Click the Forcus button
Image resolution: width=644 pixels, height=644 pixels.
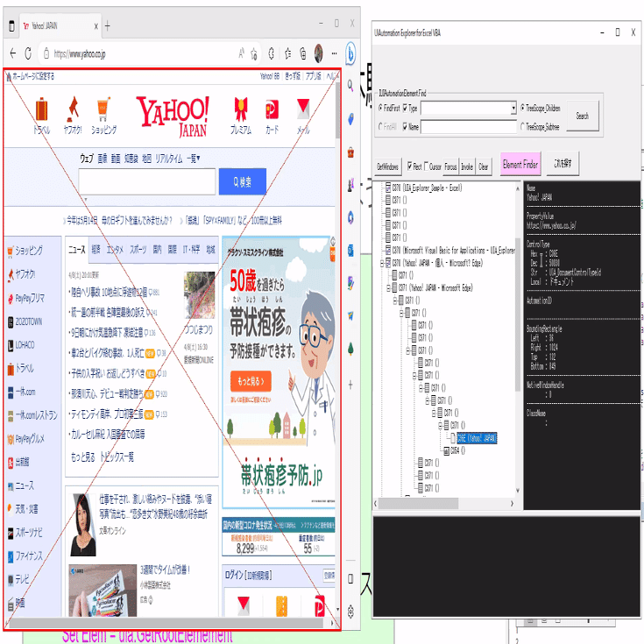tap(450, 166)
